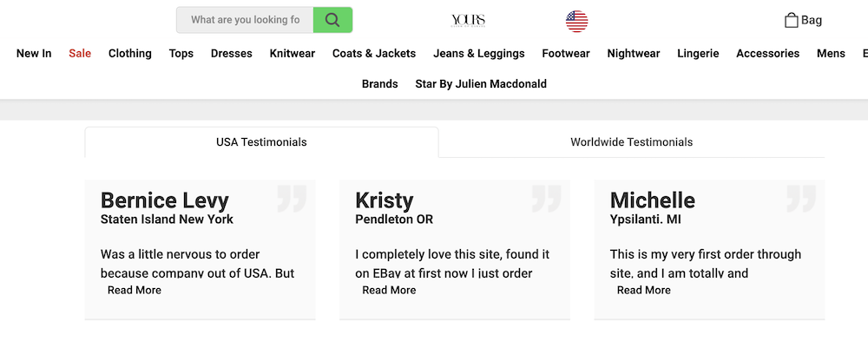Click the USA flag country selector

coord(577,22)
